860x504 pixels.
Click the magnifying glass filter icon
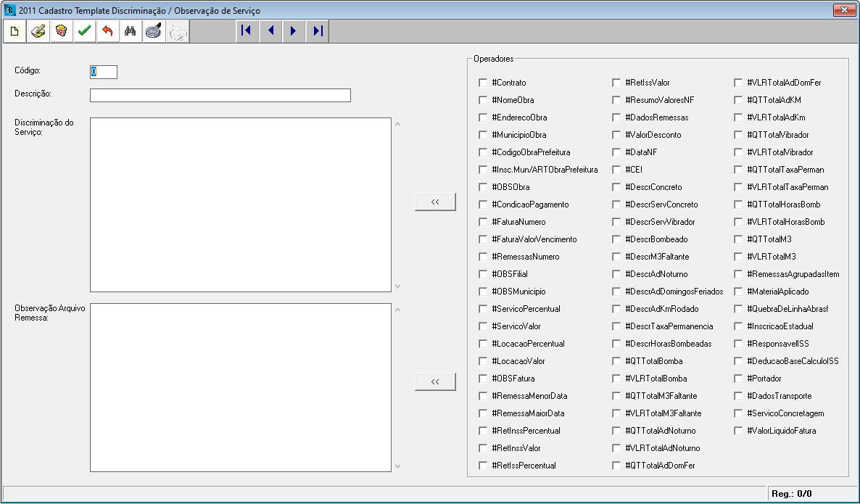click(x=154, y=31)
